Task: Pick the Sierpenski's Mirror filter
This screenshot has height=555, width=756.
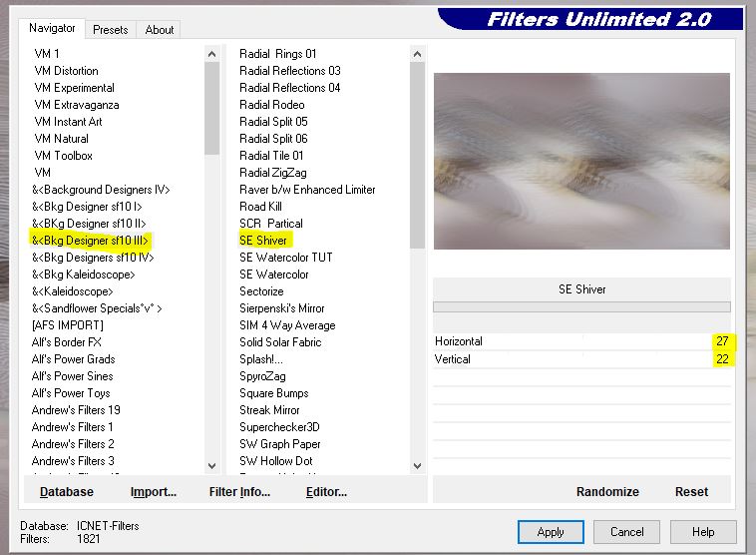Action: coord(282,308)
